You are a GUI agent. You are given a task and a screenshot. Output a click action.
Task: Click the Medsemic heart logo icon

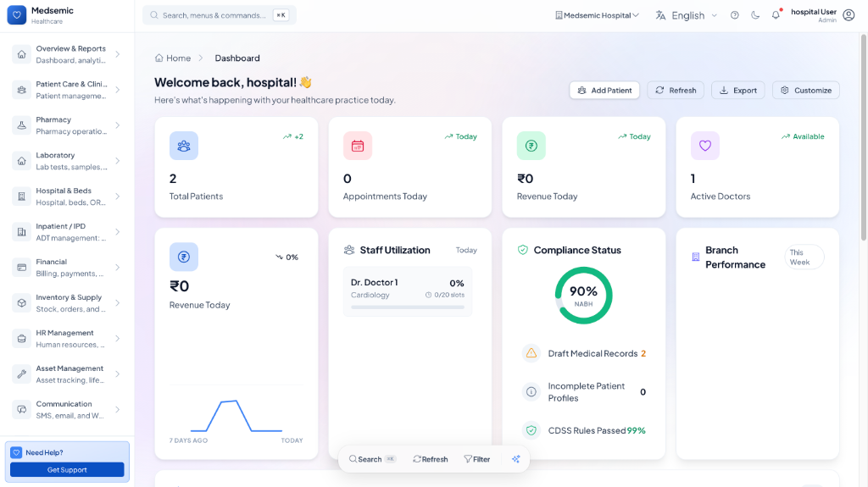tap(17, 15)
